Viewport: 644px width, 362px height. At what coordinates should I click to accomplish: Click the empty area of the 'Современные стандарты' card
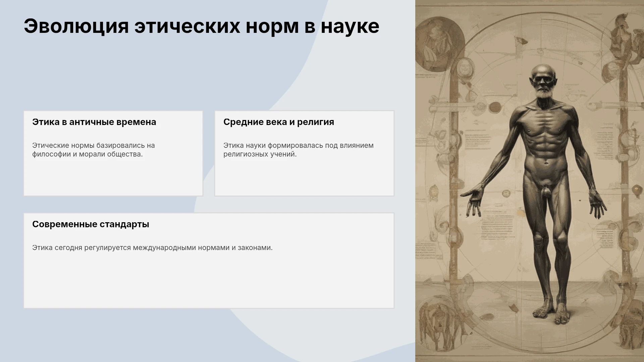tap(209, 282)
